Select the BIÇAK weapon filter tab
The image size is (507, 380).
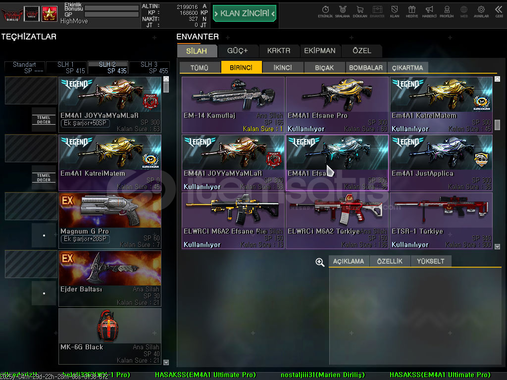(324, 68)
